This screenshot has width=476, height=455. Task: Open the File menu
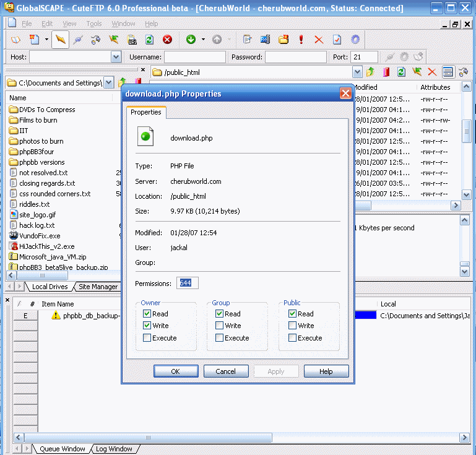(x=27, y=24)
